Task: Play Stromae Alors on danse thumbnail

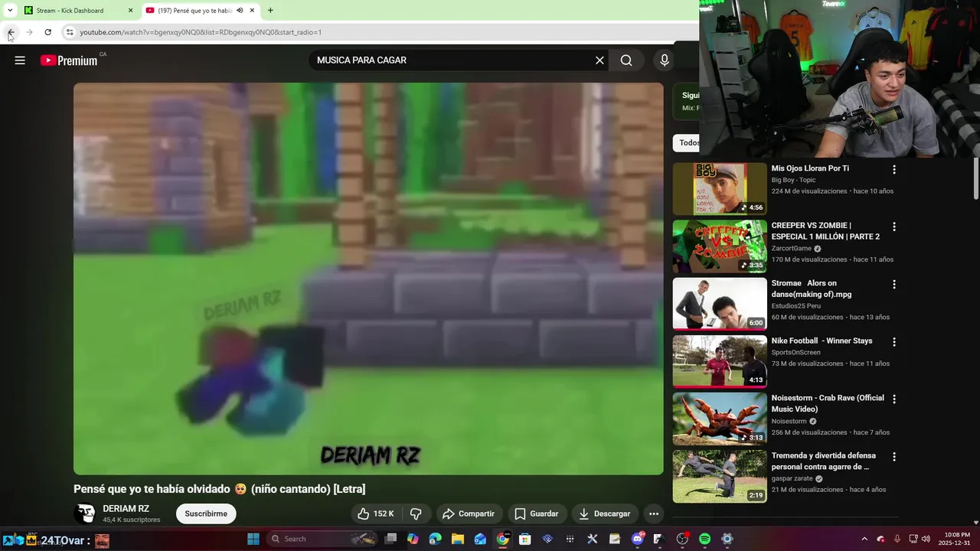Action: (x=720, y=303)
